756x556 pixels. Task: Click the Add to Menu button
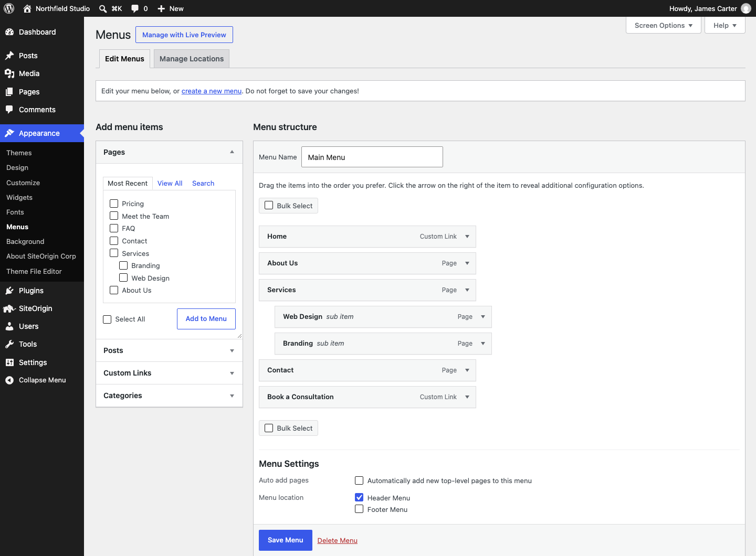tap(206, 319)
